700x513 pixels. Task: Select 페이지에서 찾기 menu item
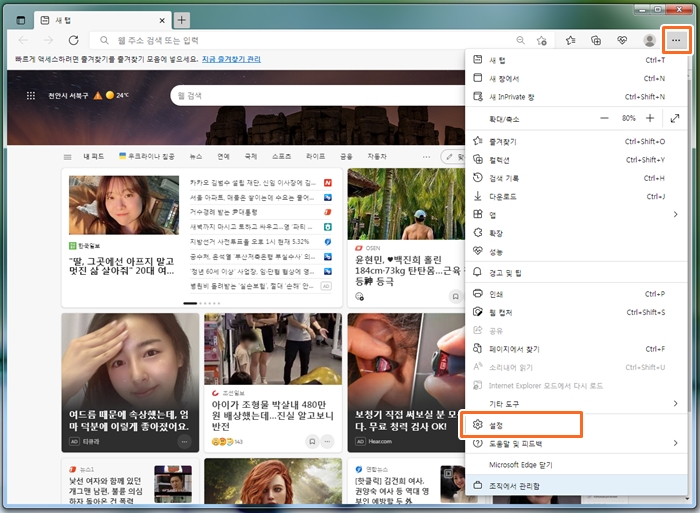(x=576, y=349)
